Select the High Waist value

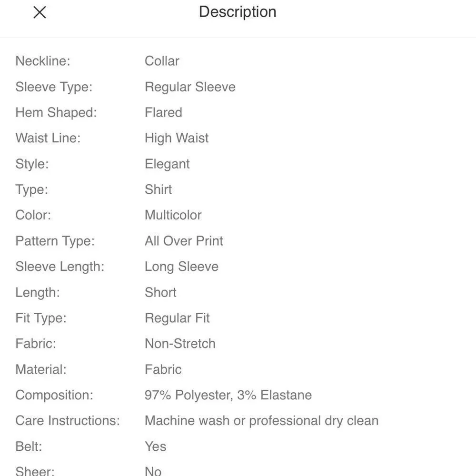click(177, 138)
